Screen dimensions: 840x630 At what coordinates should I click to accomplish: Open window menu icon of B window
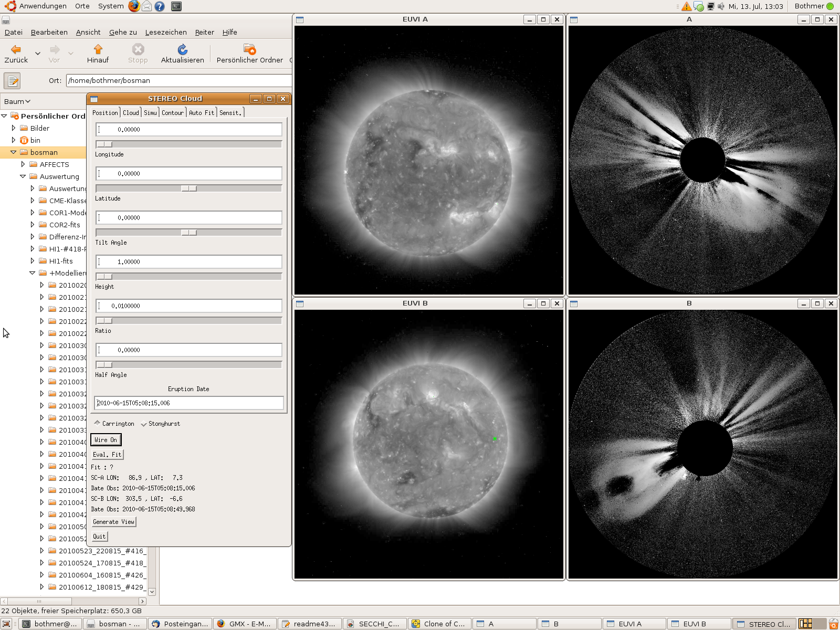574,303
